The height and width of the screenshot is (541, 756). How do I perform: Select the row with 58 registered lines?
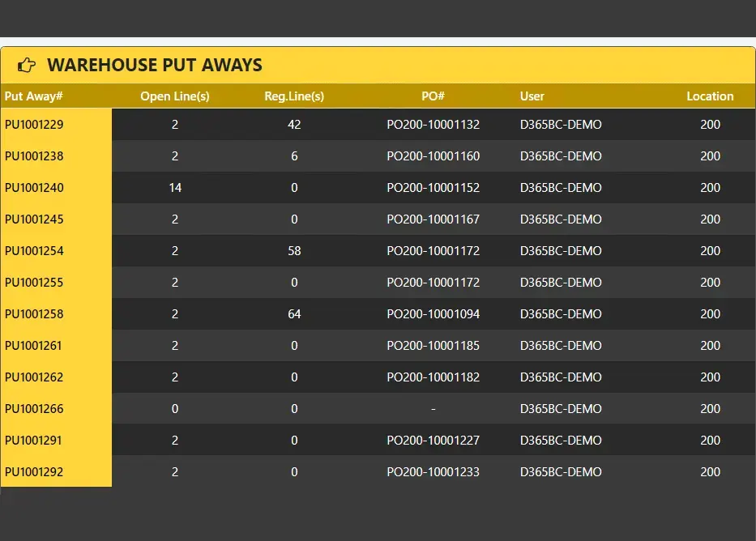pos(294,250)
